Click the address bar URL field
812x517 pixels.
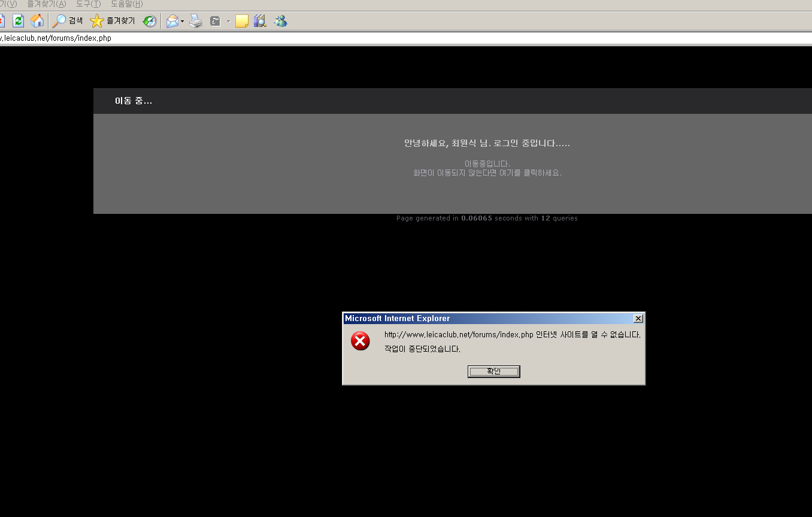(359, 38)
